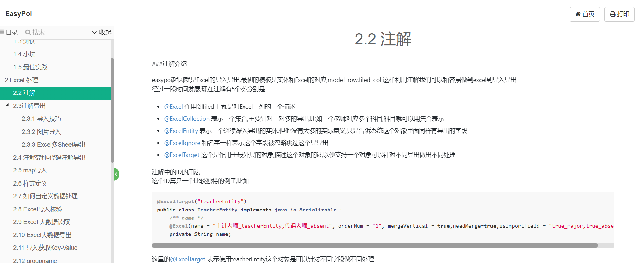This screenshot has width=644, height=263.
Task: Click the 打印 print button
Action: point(619,14)
